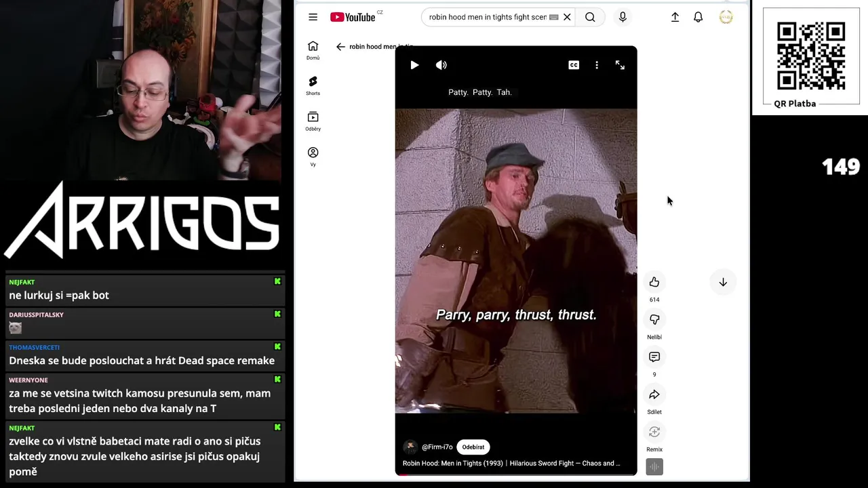This screenshot has height=488, width=868.
Task: Click the 149 counter number
Action: [x=841, y=167]
